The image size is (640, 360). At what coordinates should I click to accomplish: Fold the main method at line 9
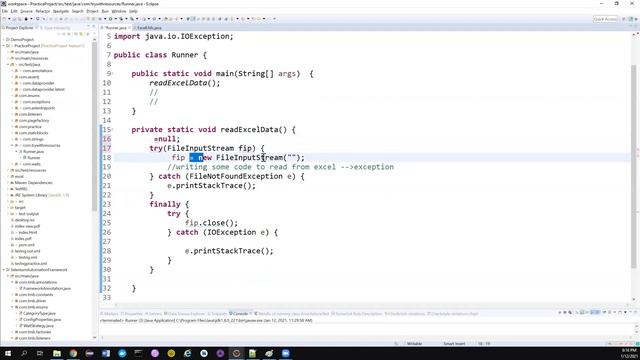click(112, 74)
